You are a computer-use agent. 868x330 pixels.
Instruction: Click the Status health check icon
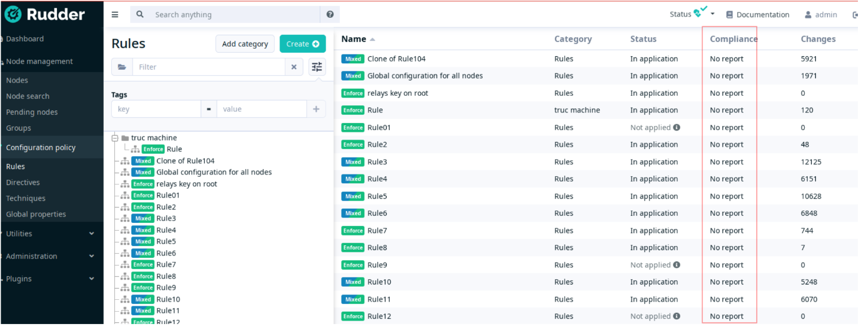coord(700,12)
